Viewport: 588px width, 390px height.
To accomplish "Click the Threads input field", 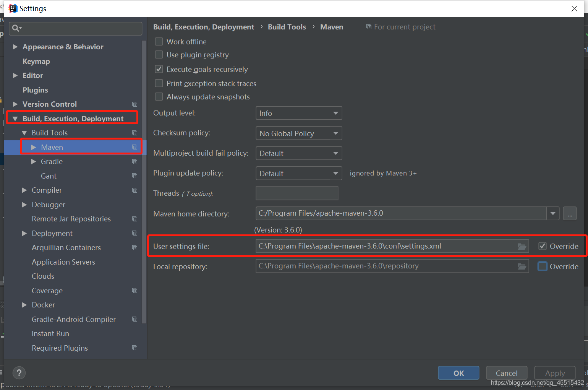I will (x=297, y=193).
